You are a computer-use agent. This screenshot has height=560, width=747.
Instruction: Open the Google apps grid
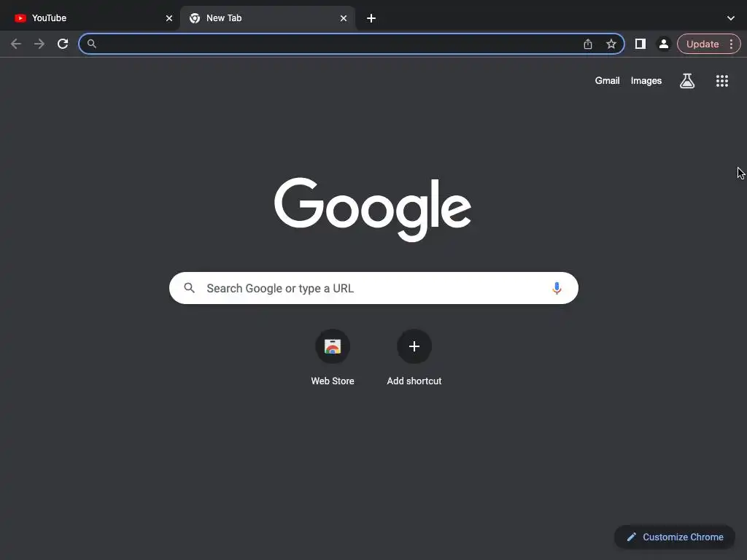722,81
